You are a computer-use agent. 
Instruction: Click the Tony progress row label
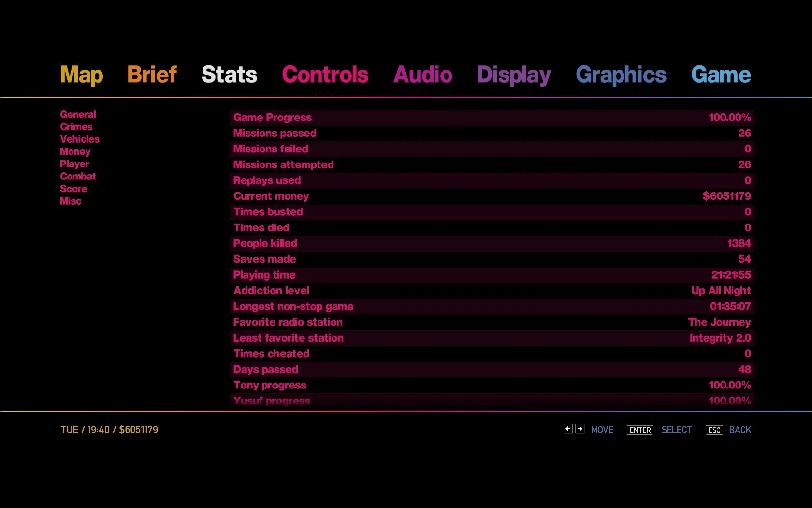(270, 386)
